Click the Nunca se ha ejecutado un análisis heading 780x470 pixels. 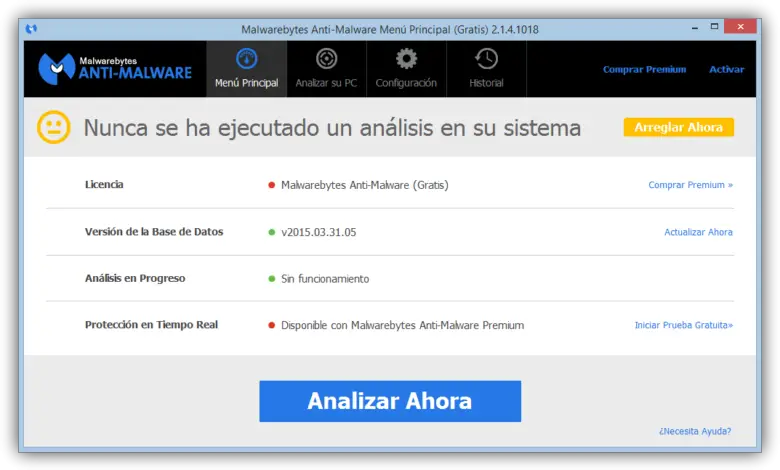(x=332, y=128)
